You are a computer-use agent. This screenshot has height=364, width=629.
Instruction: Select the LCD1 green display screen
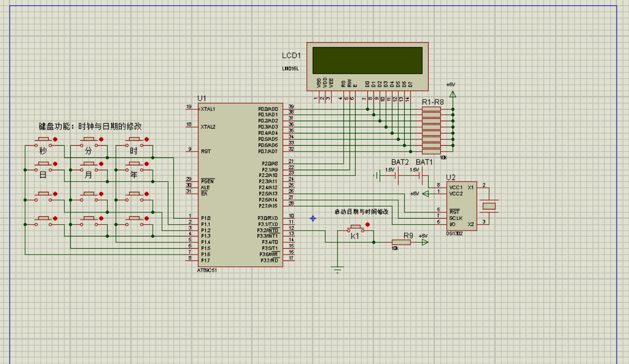368,60
